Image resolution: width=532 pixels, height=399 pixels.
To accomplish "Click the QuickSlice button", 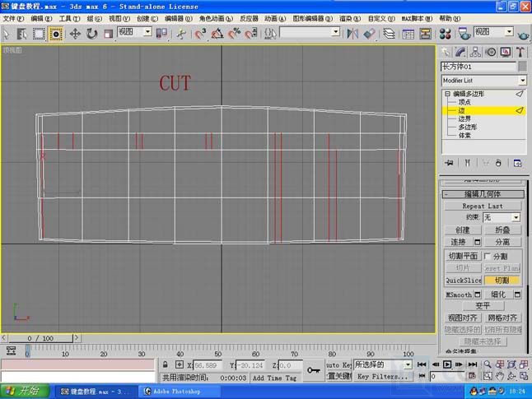I will click(x=464, y=281).
